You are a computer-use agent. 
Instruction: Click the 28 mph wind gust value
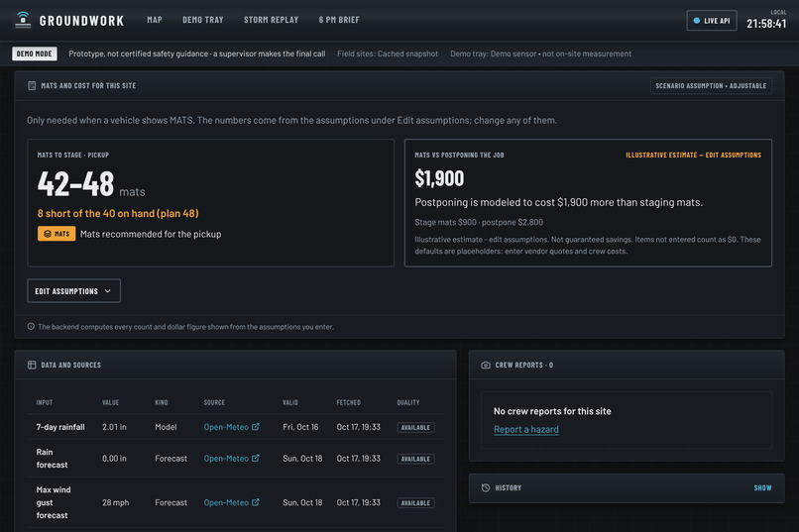115,502
